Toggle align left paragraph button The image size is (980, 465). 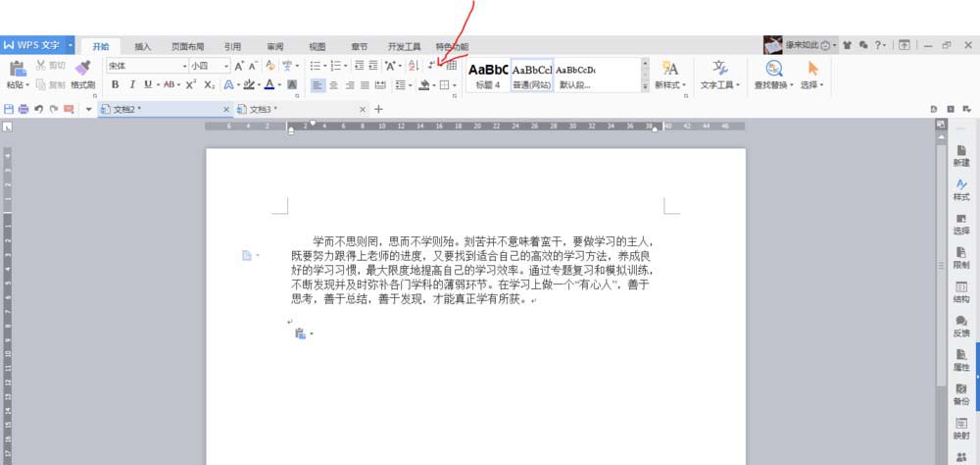click(x=318, y=84)
